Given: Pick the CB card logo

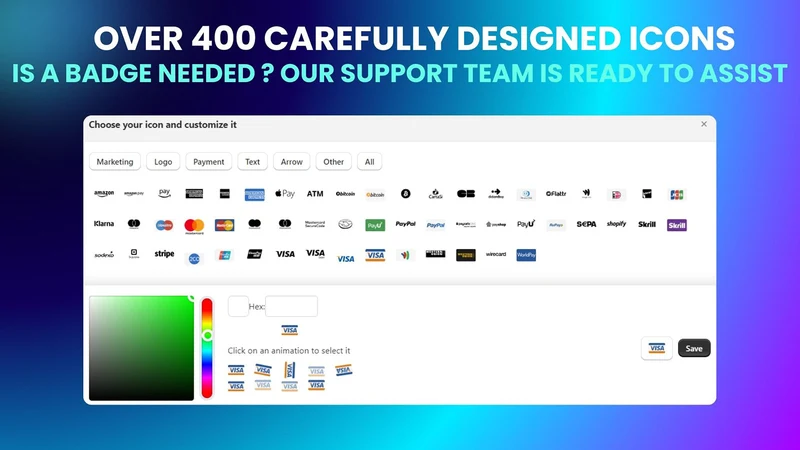Looking at the screenshot, I should [x=465, y=193].
